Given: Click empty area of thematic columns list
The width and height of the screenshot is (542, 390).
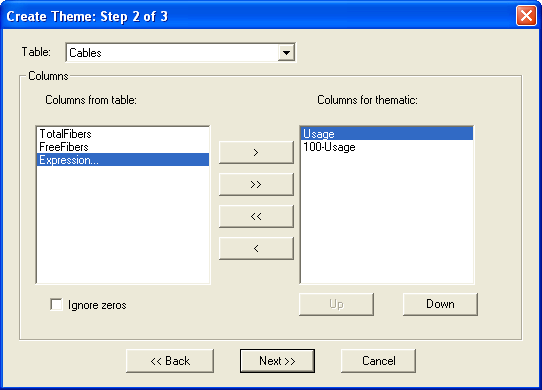Looking at the screenshot, I should 387,218.
